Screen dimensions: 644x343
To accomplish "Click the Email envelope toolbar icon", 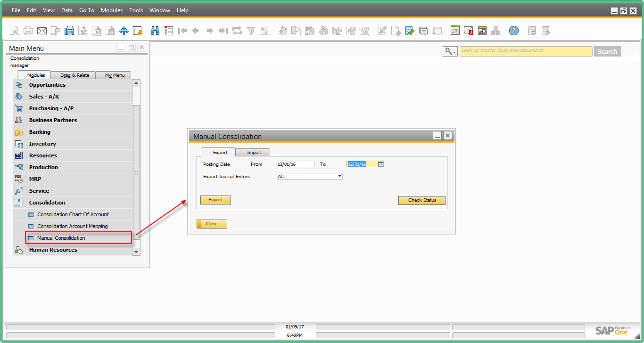I will tap(42, 31).
